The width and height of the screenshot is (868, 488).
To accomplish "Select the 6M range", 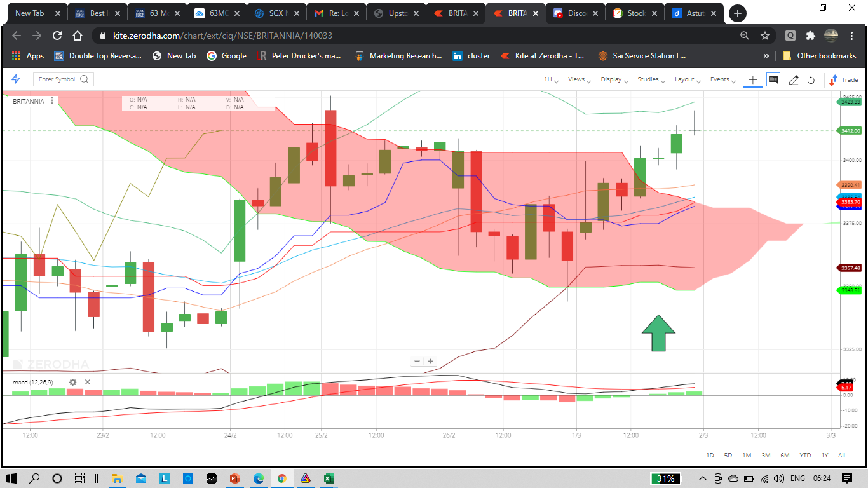I will [x=785, y=455].
